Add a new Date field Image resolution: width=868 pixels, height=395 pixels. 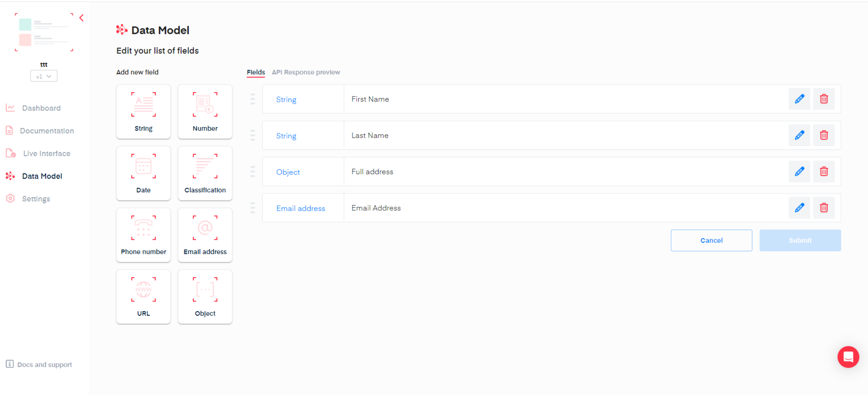(x=143, y=173)
